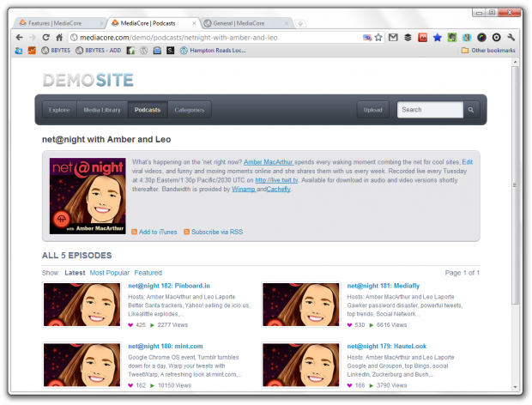532x405 pixels.
Task: Open net@night 181: Mediafly episode title
Action: point(384,286)
